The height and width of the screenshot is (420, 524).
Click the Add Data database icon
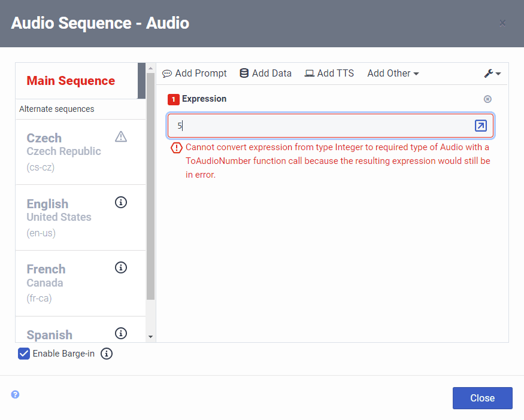pyautogui.click(x=244, y=74)
